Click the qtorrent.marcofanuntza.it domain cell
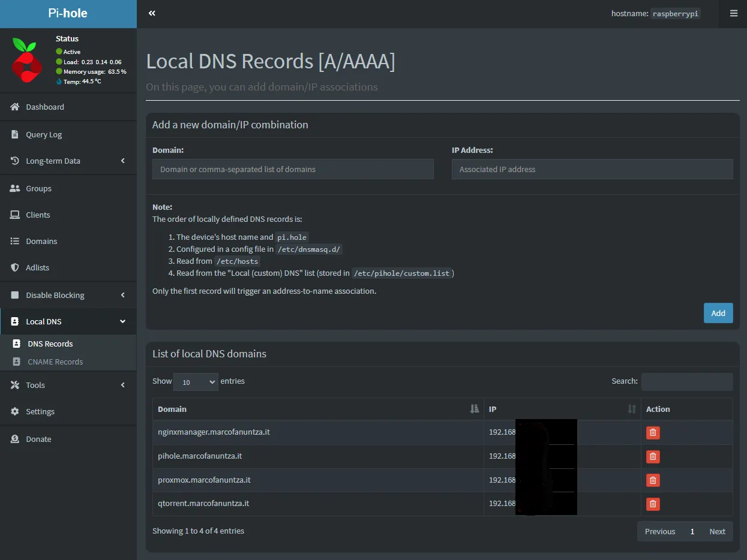This screenshot has height=560, width=747. point(318,504)
